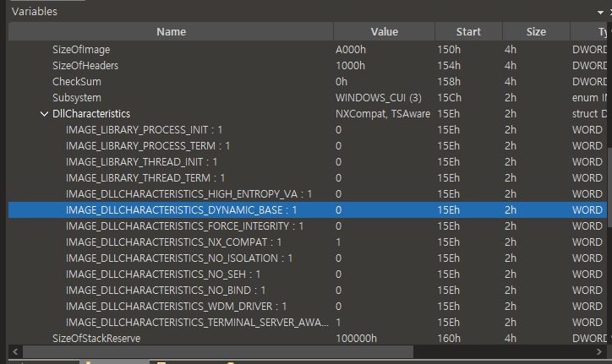
Task: Click the 160h start offset cell
Action: coord(449,339)
